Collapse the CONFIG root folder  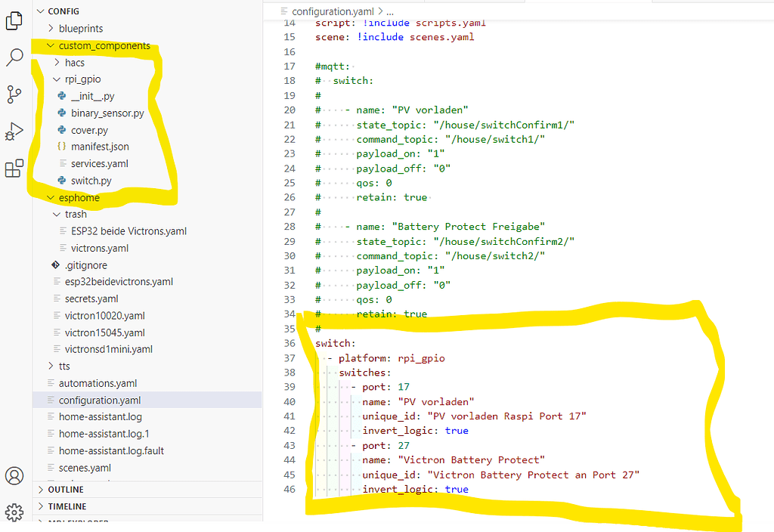click(41, 11)
